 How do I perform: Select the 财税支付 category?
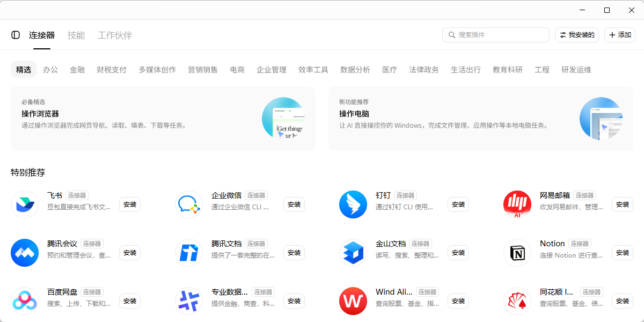[x=112, y=70]
